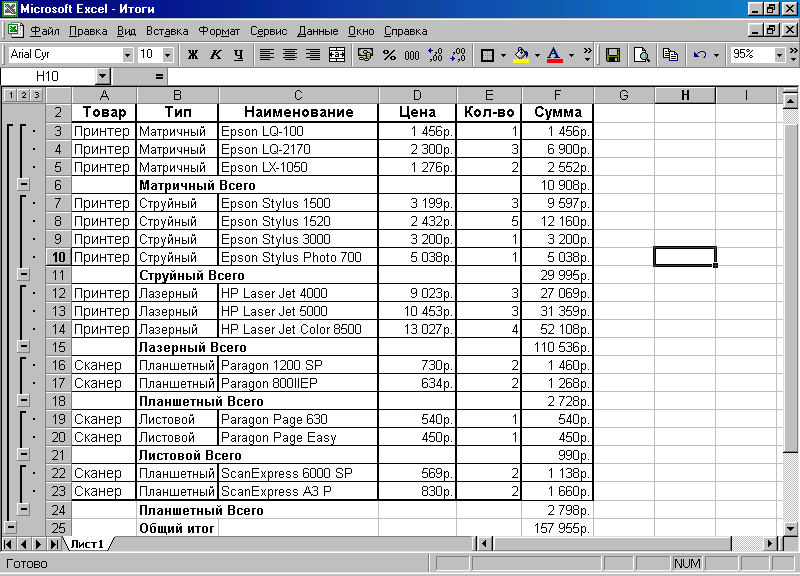The image size is (800, 576).
Task: Open print preview
Action: pos(641,55)
